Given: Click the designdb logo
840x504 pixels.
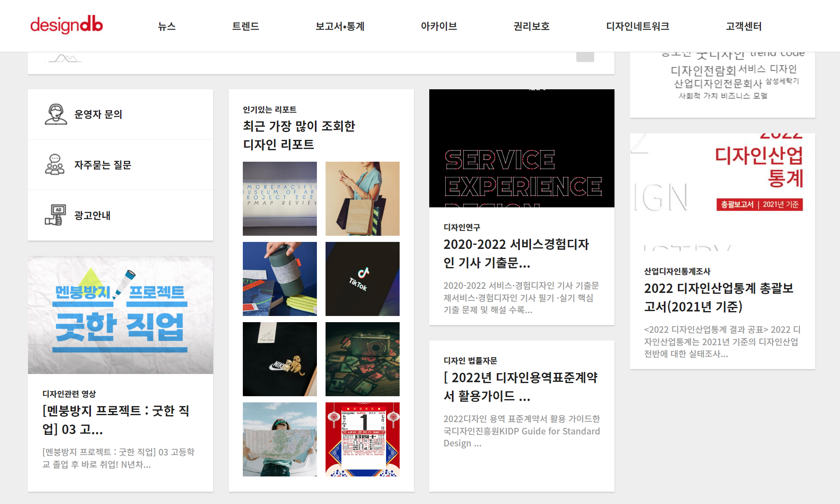Looking at the screenshot, I should tap(66, 25).
